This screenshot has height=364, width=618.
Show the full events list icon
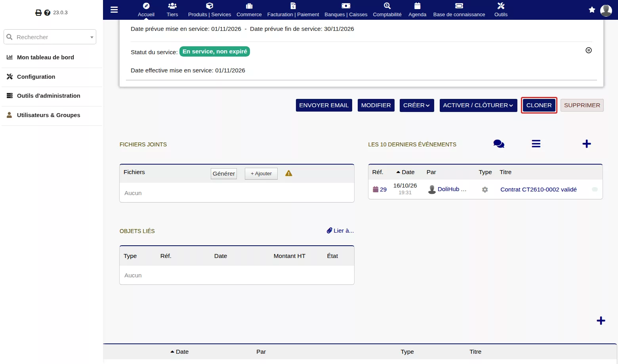coord(536,144)
